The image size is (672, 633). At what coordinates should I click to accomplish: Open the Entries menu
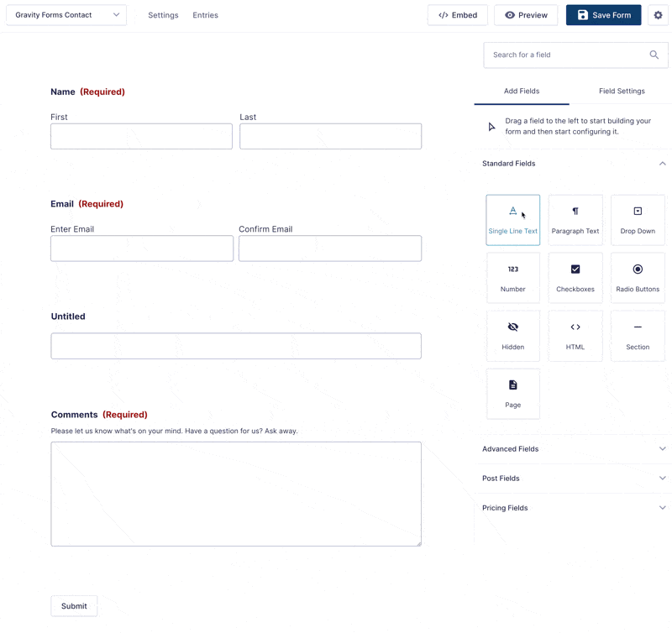205,15
